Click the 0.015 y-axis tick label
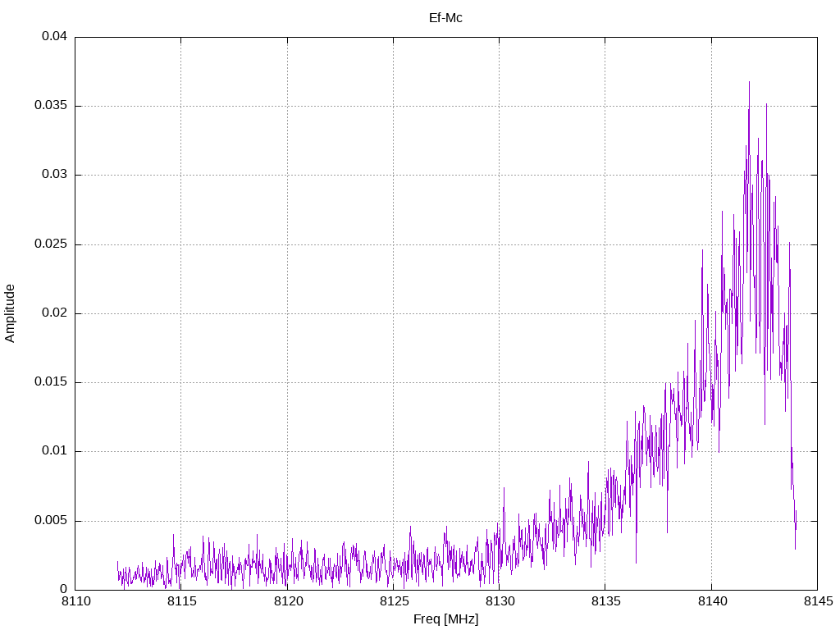The width and height of the screenshot is (840, 630). pyautogui.click(x=51, y=382)
